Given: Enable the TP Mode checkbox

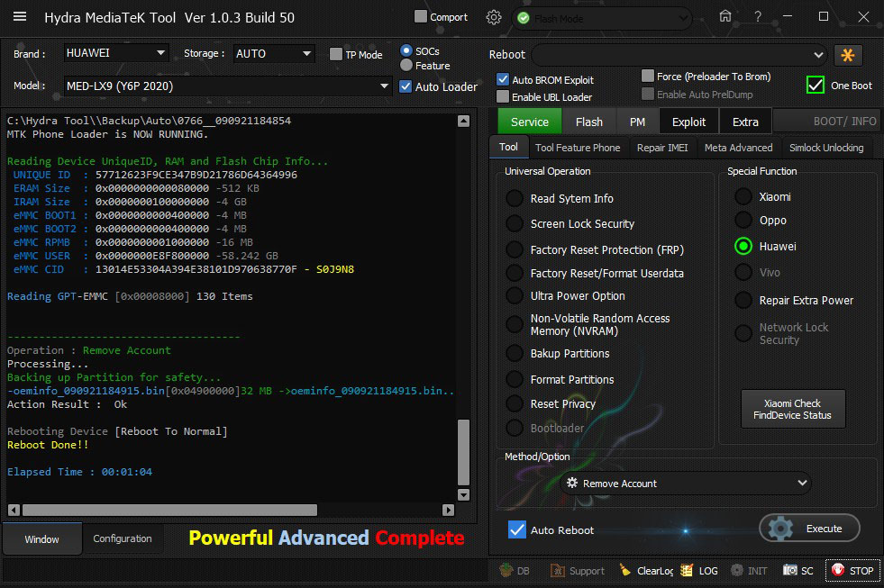Looking at the screenshot, I should [336, 55].
